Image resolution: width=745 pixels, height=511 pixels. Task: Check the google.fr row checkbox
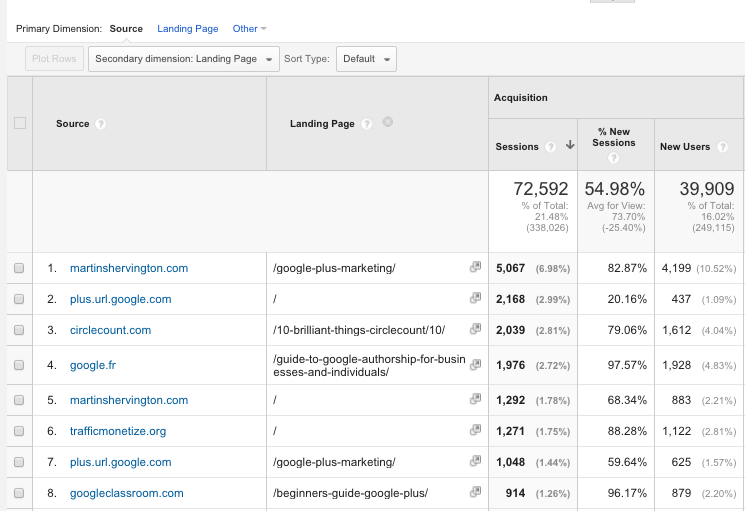pos(19,365)
